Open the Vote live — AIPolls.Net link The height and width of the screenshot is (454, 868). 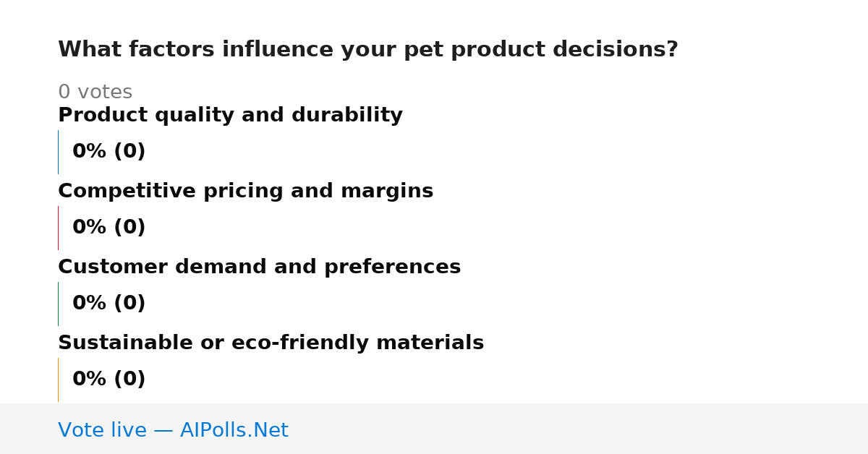tap(173, 431)
